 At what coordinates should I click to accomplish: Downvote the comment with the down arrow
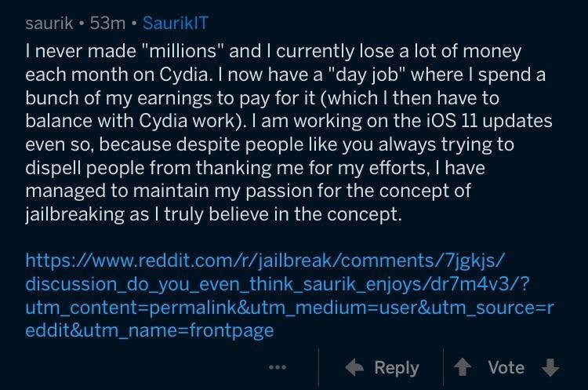click(550, 367)
